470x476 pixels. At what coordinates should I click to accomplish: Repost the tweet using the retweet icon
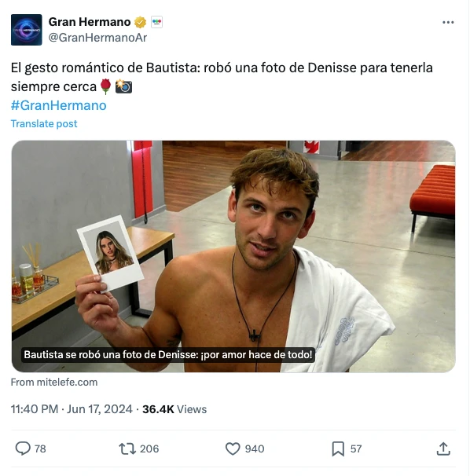[127, 449]
